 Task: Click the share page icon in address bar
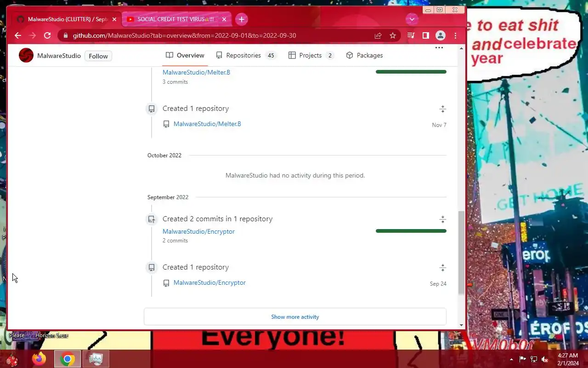pos(378,35)
